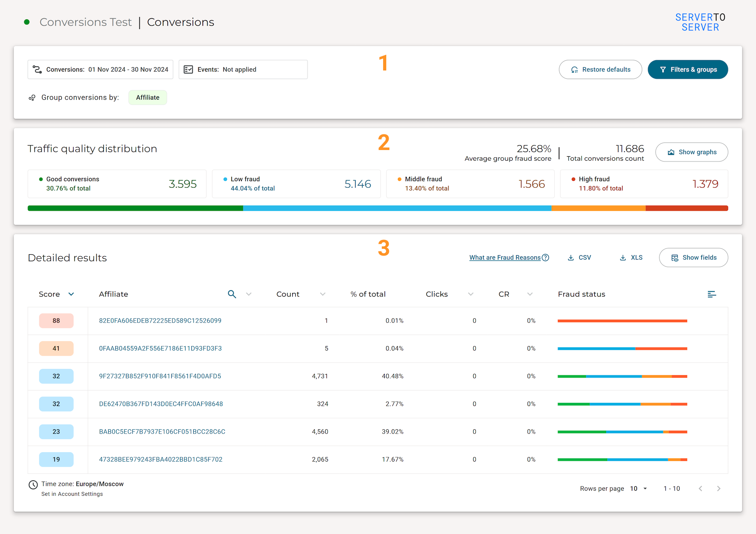Open the column layout icon beside Fraud status
The width and height of the screenshot is (756, 534).
(x=712, y=294)
